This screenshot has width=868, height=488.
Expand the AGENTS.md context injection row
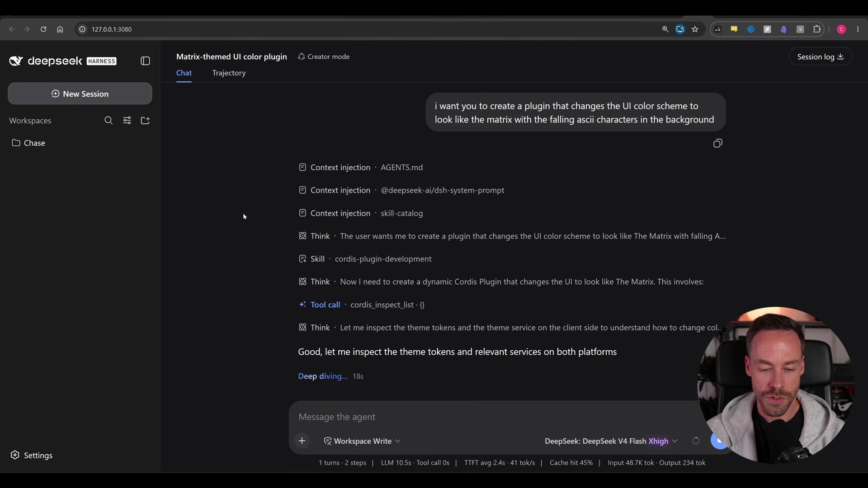pos(361,168)
